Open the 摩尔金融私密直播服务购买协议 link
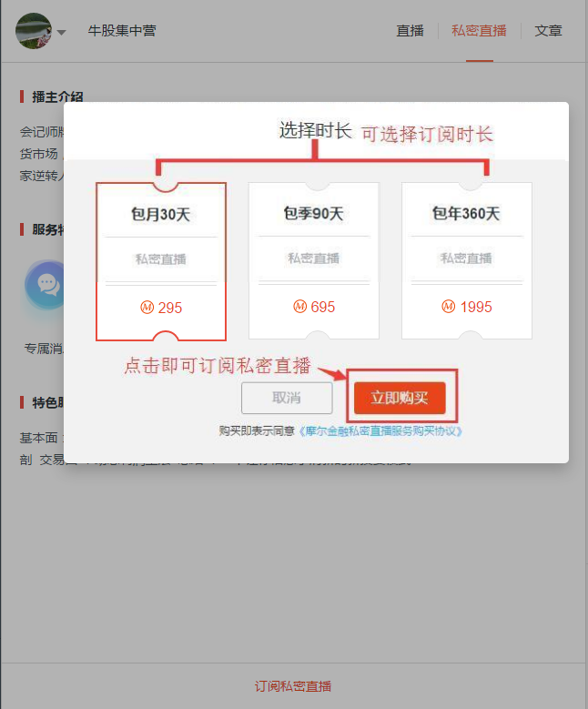Screen dimensions: 588x709 click(x=380, y=430)
